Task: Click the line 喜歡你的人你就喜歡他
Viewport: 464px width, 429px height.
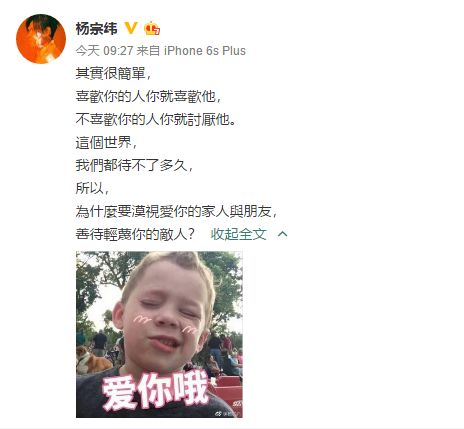Action: pos(148,96)
